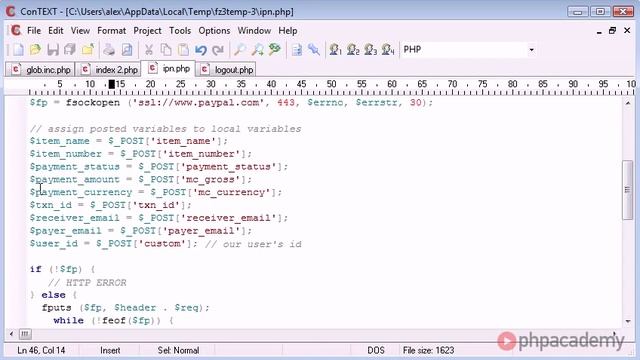Click the horizontal scrollbar left arrow

(x=11, y=334)
